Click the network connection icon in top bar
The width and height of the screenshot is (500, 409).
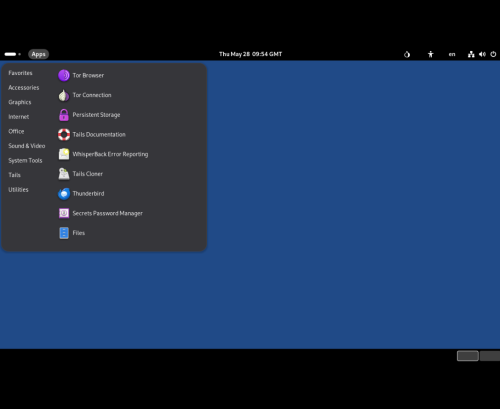point(471,54)
